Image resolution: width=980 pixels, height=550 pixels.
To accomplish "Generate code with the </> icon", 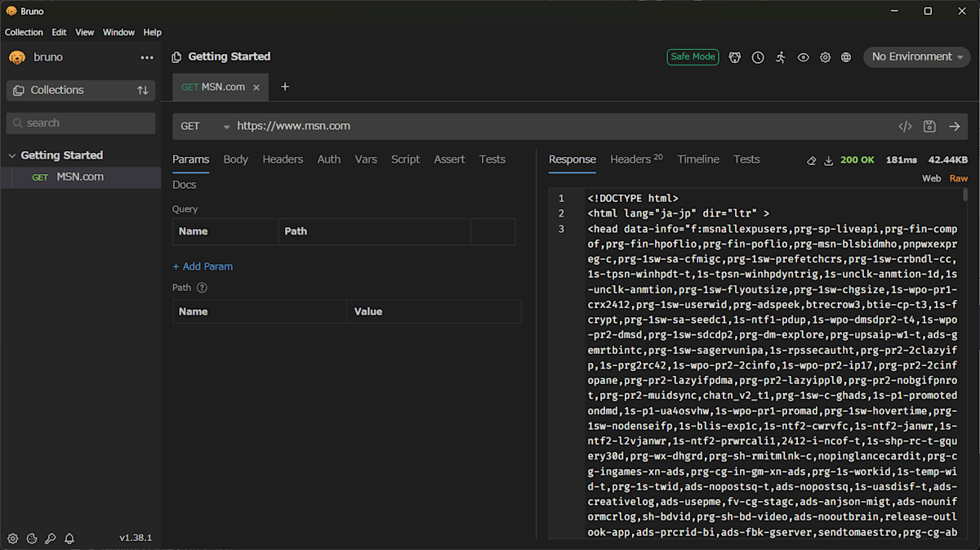I will [905, 127].
